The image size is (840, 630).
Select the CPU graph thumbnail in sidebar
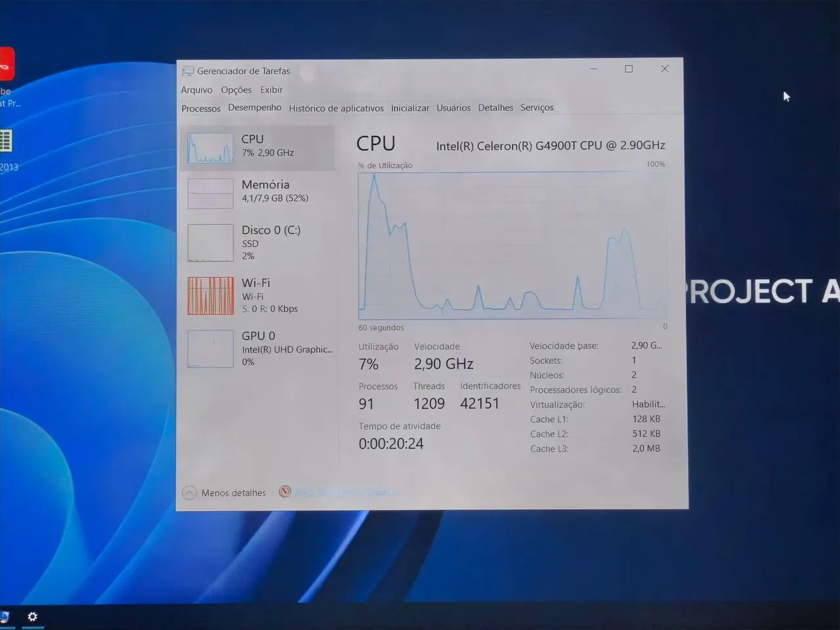pos(210,148)
